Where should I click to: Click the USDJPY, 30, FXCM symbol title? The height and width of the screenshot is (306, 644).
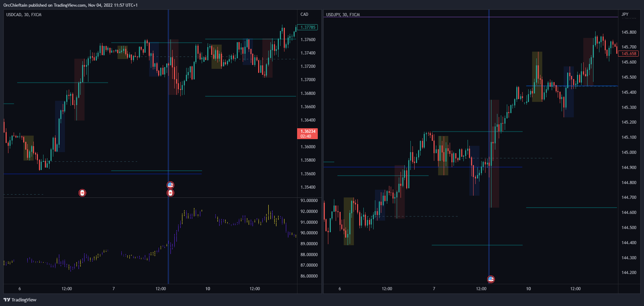pos(343,15)
